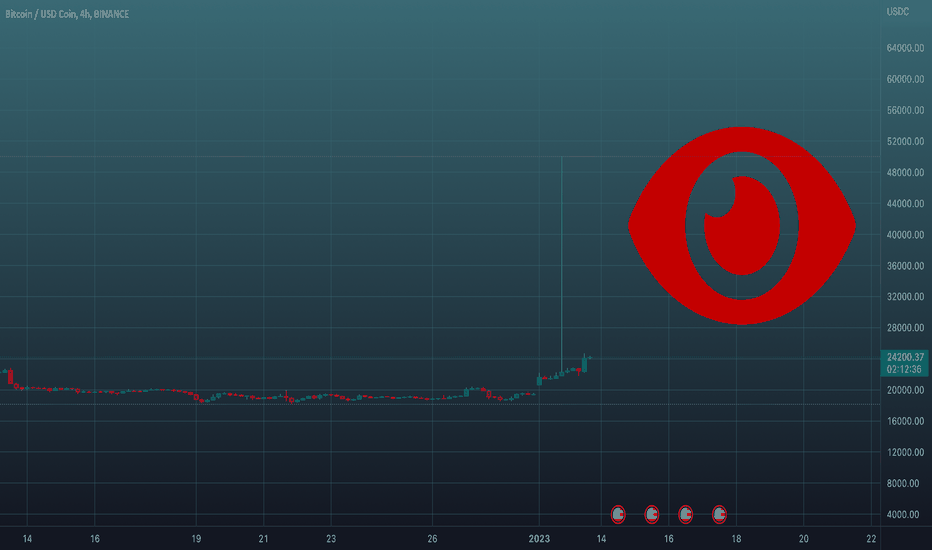Image resolution: width=932 pixels, height=550 pixels.
Task: Click the 2023 year label on time axis
Action: point(539,539)
